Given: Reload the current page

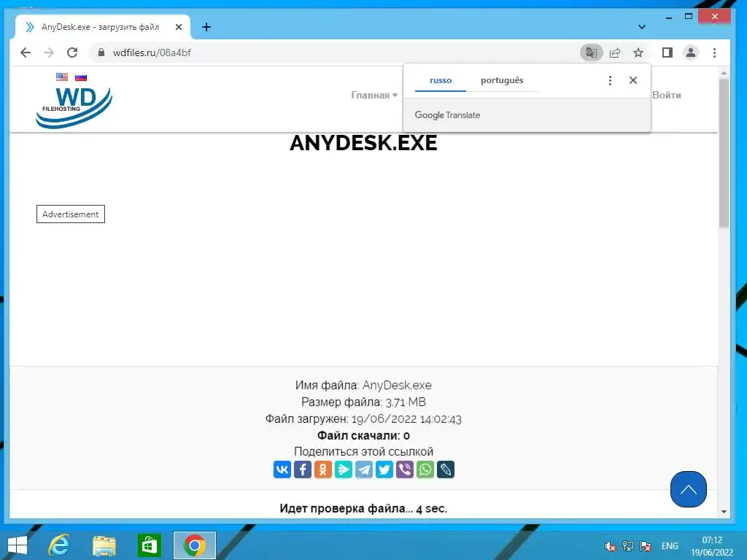Looking at the screenshot, I should [x=72, y=52].
